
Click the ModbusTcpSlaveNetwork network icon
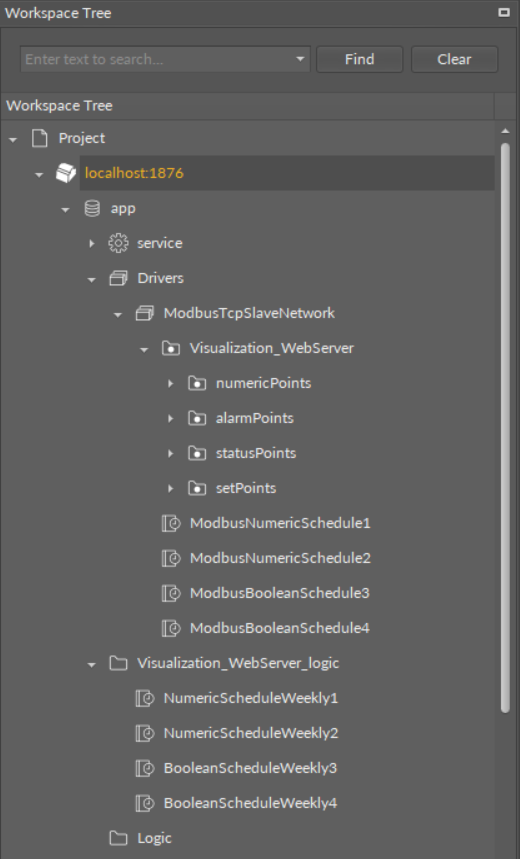[x=145, y=313]
